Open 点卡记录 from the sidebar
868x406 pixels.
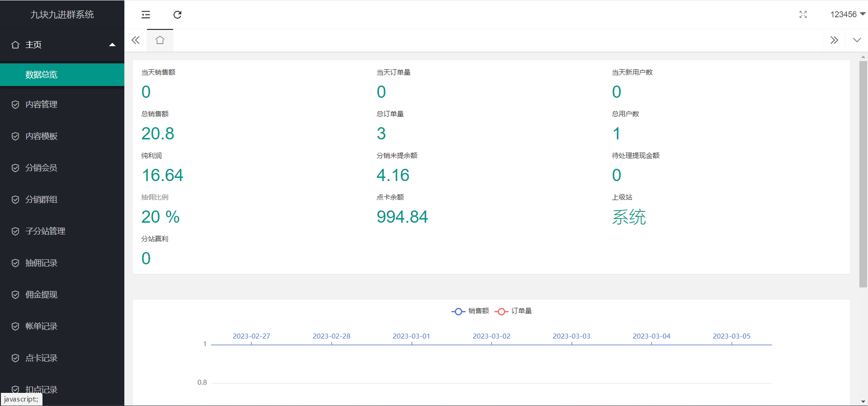[42, 358]
